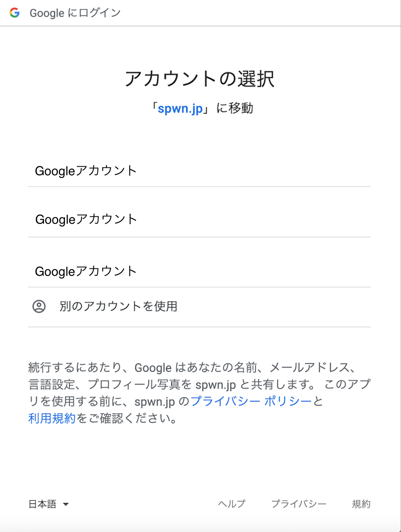The width and height of the screenshot is (401, 532).
Task: Click プライバシー in the footer
Action: (299, 504)
